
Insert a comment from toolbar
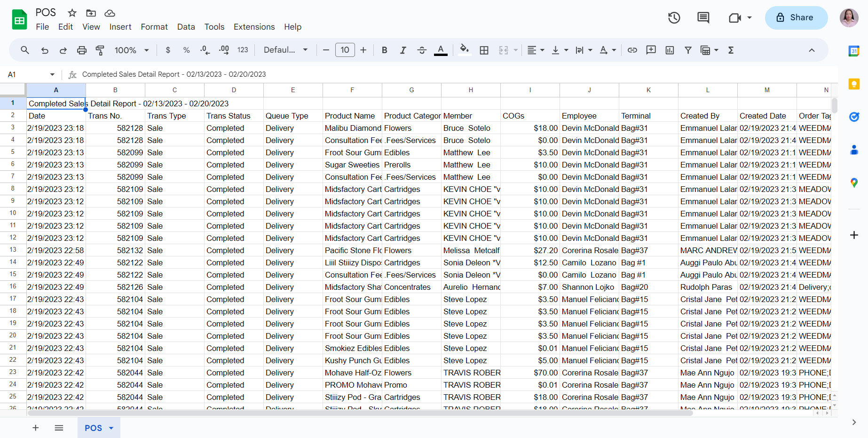coord(651,50)
